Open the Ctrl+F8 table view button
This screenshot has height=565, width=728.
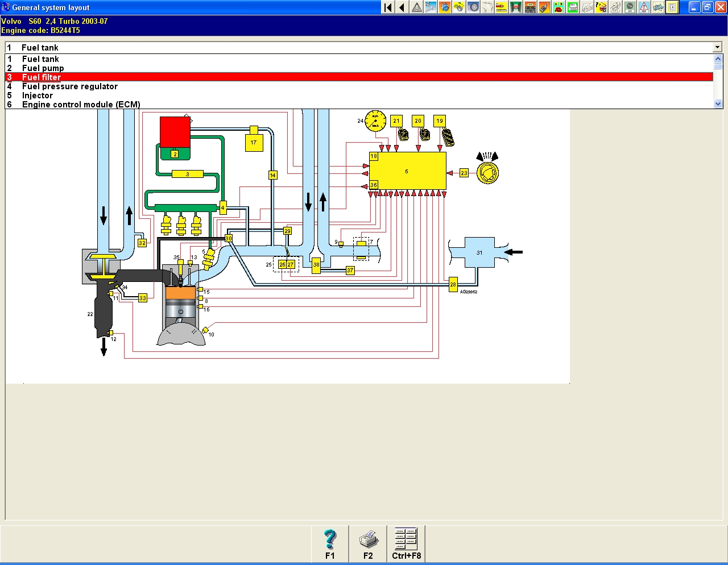click(x=406, y=544)
